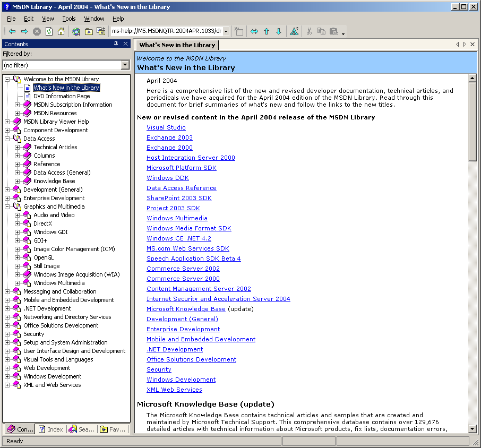Go to previous topic with up arrow
481x448 pixels.
point(267,31)
